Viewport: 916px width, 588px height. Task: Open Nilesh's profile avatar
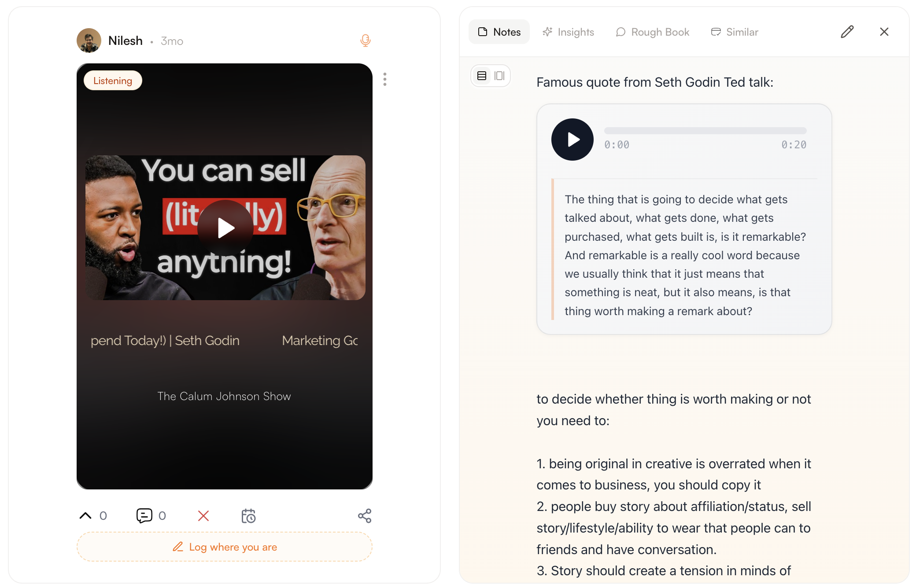(x=89, y=40)
